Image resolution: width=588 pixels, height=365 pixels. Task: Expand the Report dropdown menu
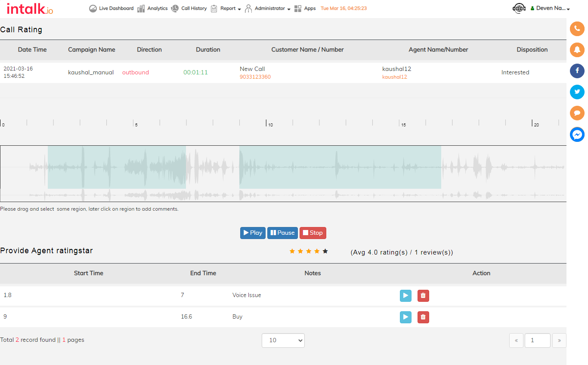226,9
